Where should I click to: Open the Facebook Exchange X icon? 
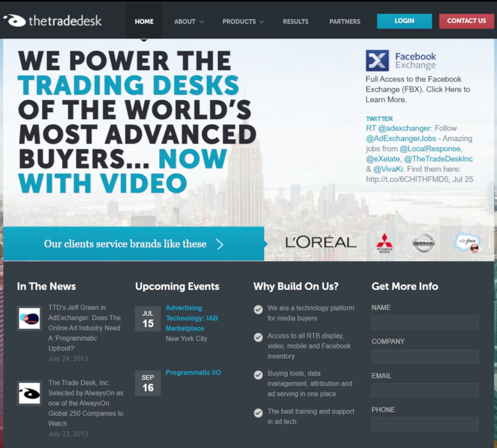click(377, 60)
